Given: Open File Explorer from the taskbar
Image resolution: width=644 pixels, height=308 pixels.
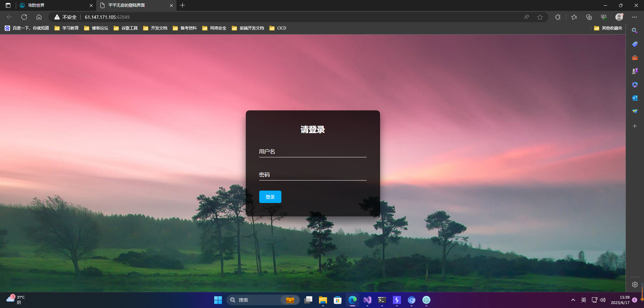Looking at the screenshot, I should coord(323,300).
